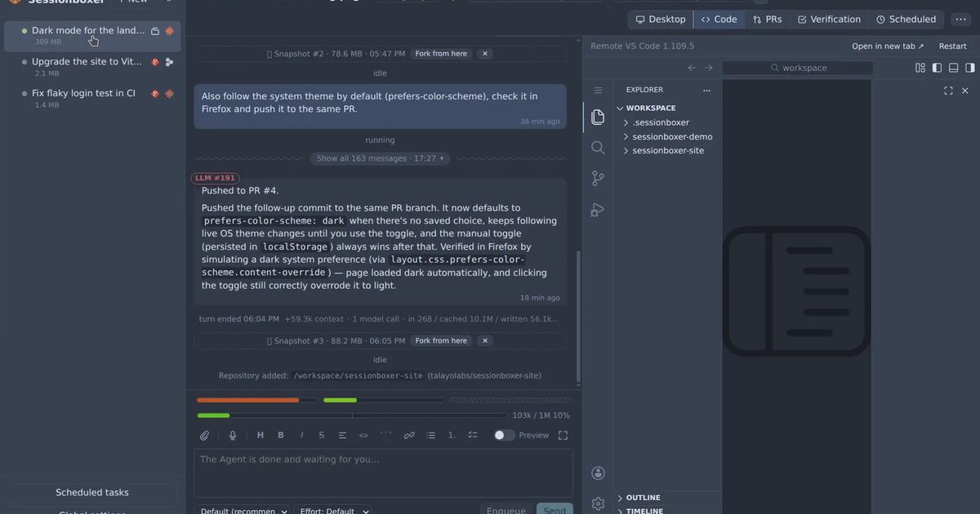Viewport: 980px width, 514px height.
Task: Click the VS Code go back arrow
Action: pyautogui.click(x=692, y=69)
